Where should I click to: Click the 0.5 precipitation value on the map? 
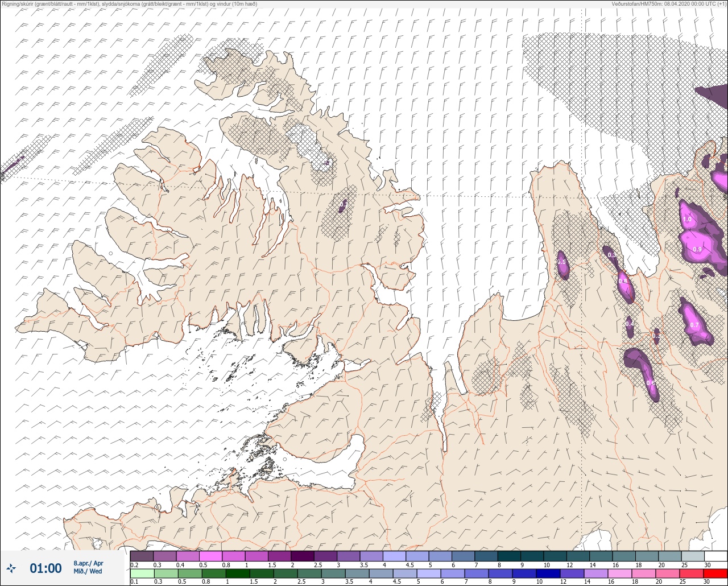click(x=562, y=262)
